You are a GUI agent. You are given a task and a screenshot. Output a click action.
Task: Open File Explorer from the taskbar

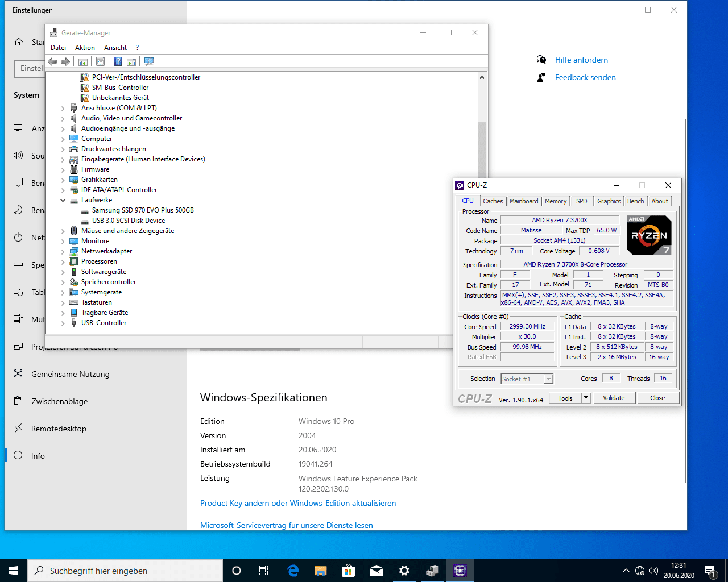tap(321, 571)
